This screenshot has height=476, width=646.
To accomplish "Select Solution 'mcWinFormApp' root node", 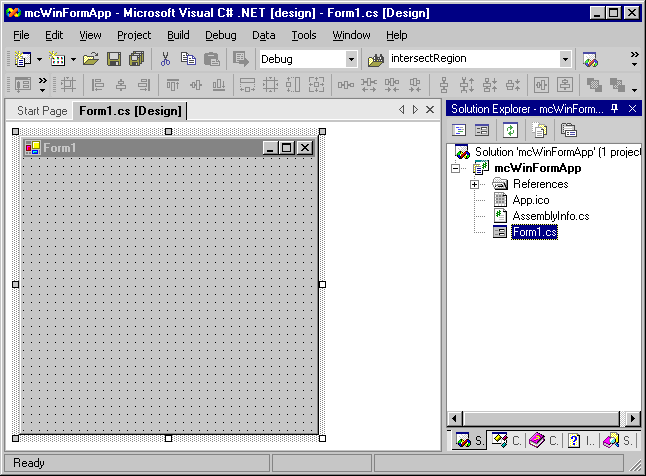I will click(x=557, y=152).
